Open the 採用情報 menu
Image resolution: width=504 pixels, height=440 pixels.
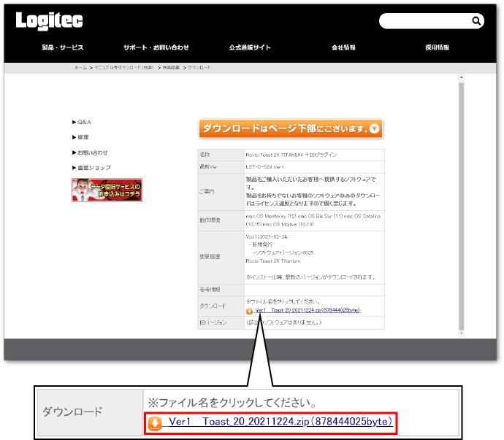[437, 47]
